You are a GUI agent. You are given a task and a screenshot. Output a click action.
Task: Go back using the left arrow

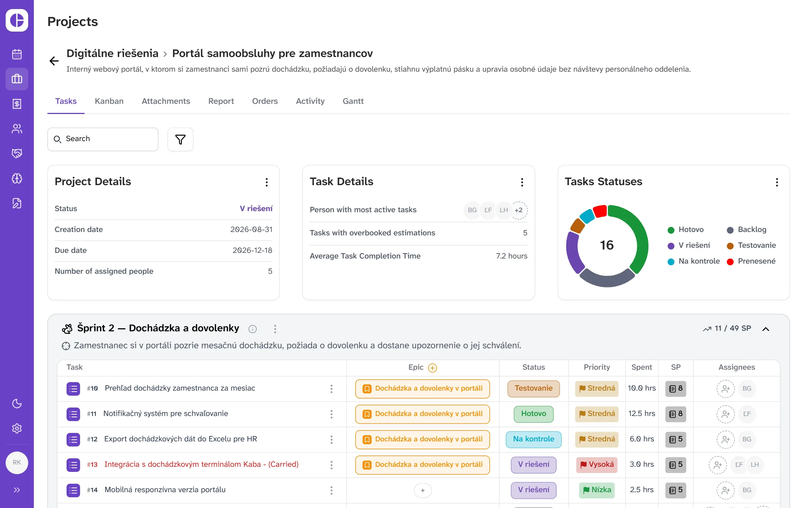54,61
